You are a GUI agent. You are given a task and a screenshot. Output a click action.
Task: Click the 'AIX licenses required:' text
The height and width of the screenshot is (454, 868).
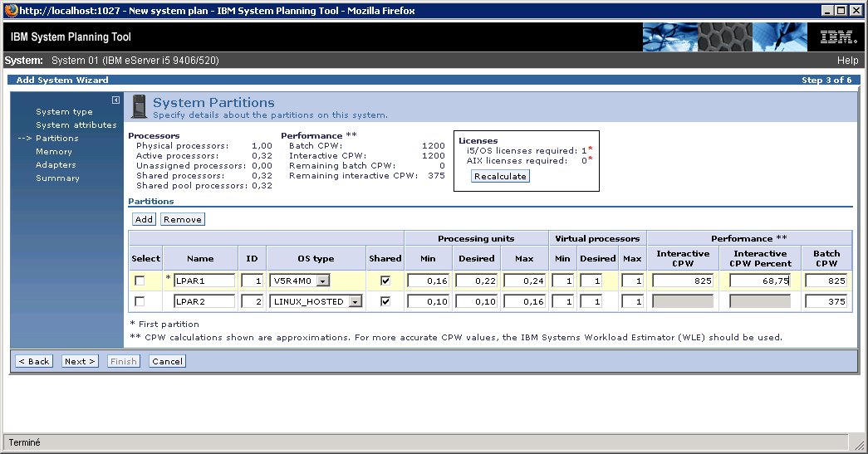517,161
